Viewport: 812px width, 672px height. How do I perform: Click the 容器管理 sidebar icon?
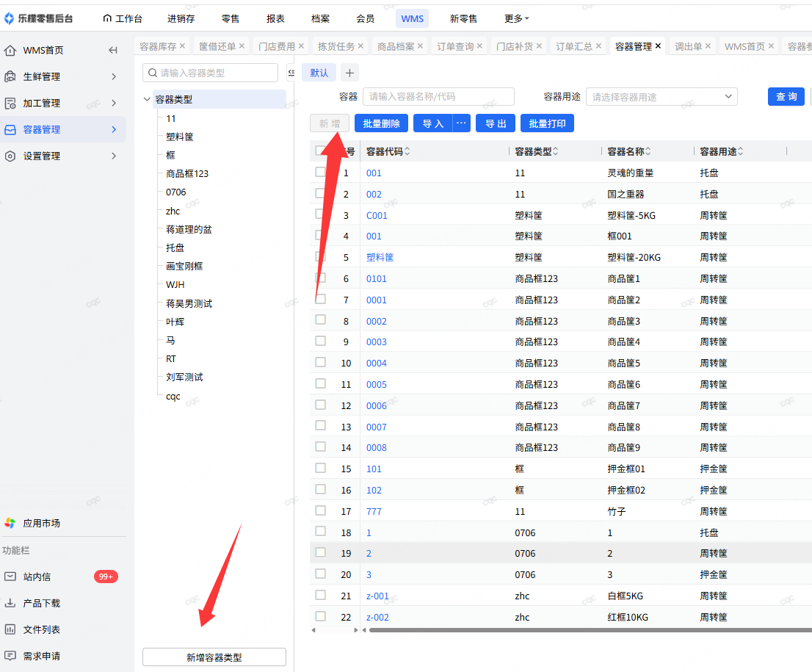point(10,129)
